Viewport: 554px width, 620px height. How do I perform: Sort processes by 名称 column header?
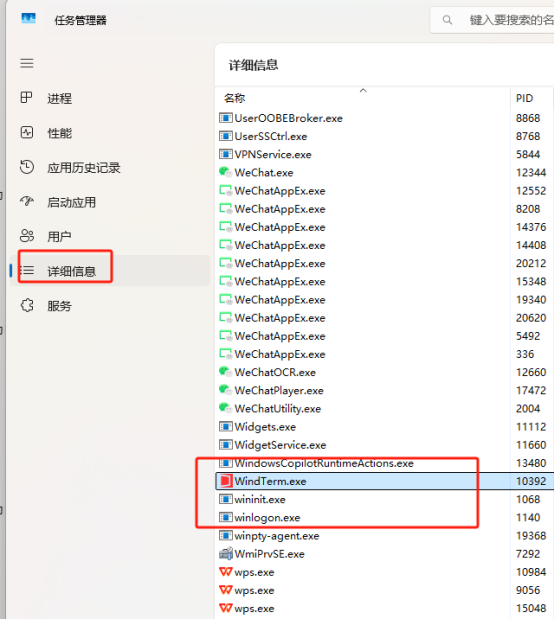click(234, 98)
